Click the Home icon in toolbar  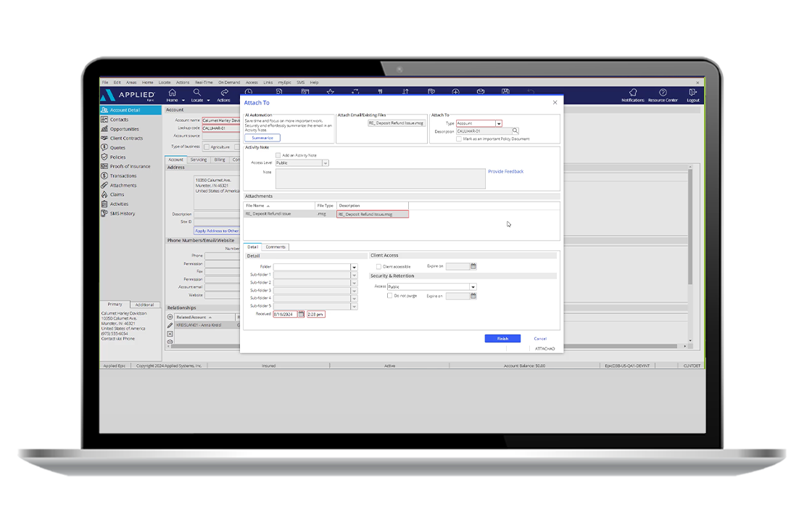[x=173, y=93]
